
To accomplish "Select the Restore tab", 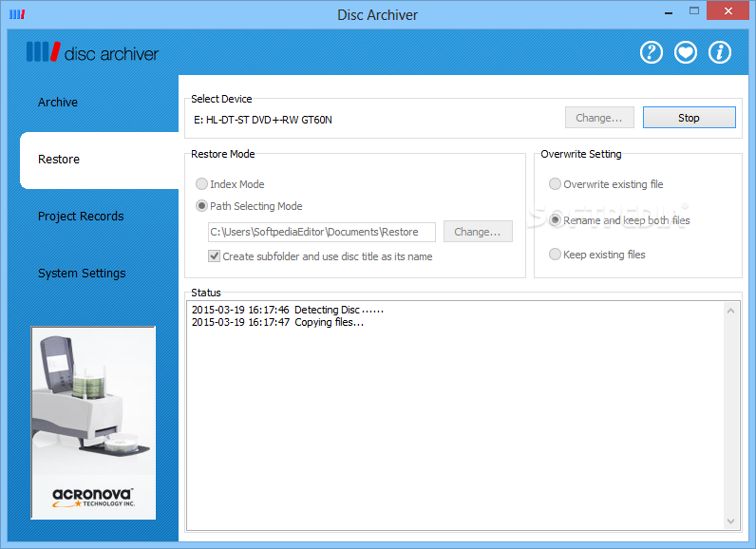I will point(100,160).
